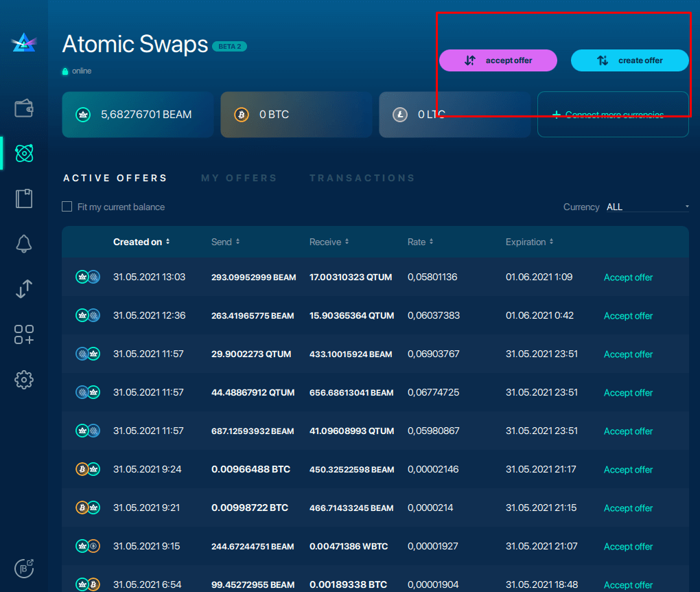Sort offers by Expiration column
700x592 pixels.
(x=529, y=242)
